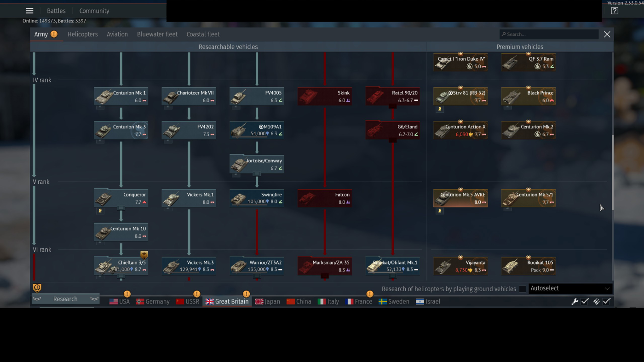This screenshot has width=644, height=362.
Task: Switch to the Bluewater fleet tab
Action: pyautogui.click(x=157, y=34)
